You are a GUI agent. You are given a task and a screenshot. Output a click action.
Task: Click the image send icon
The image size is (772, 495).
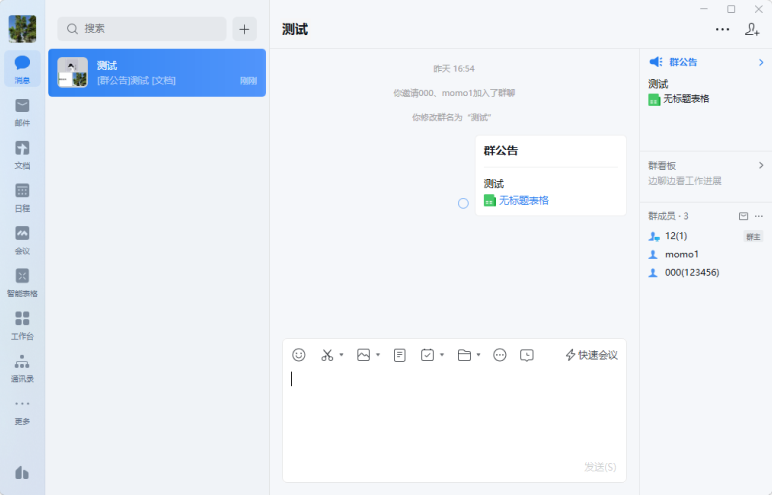(363, 355)
